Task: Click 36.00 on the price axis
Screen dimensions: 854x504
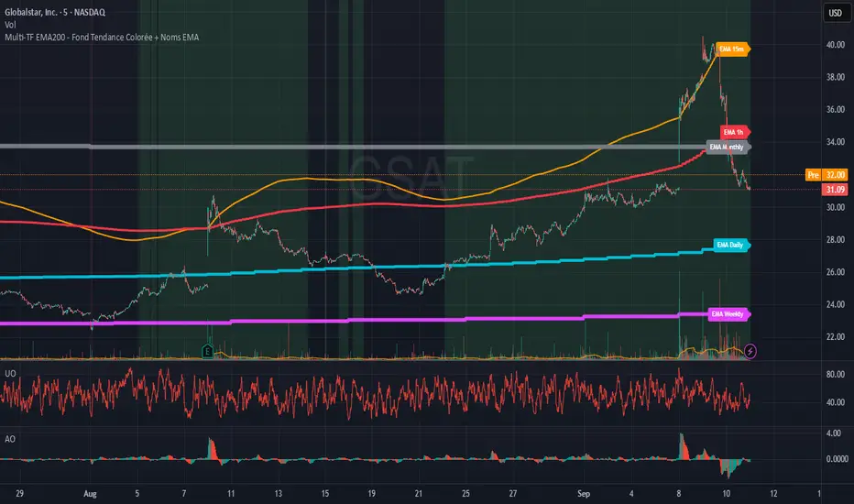Action: (835, 110)
